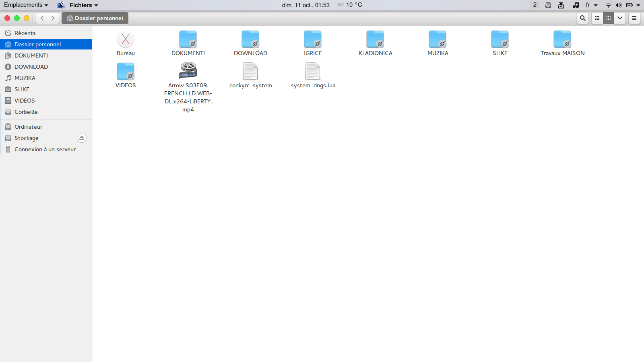This screenshot has width=644, height=362.
Task: Click Connexion à un serveur
Action: coord(46,149)
